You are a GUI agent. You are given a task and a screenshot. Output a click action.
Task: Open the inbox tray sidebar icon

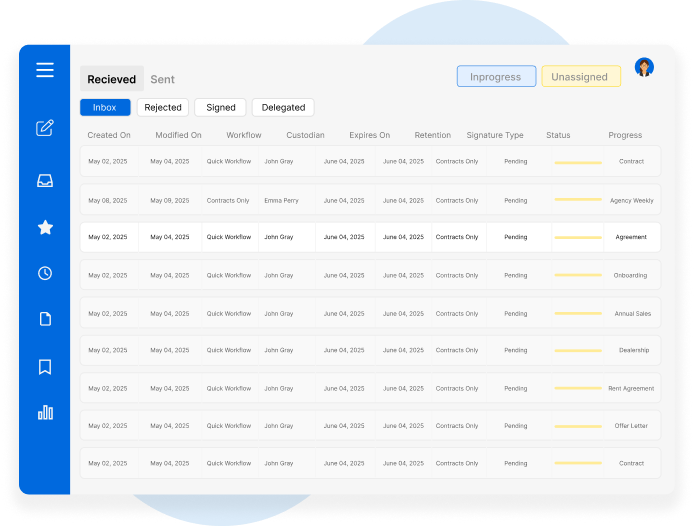45,181
